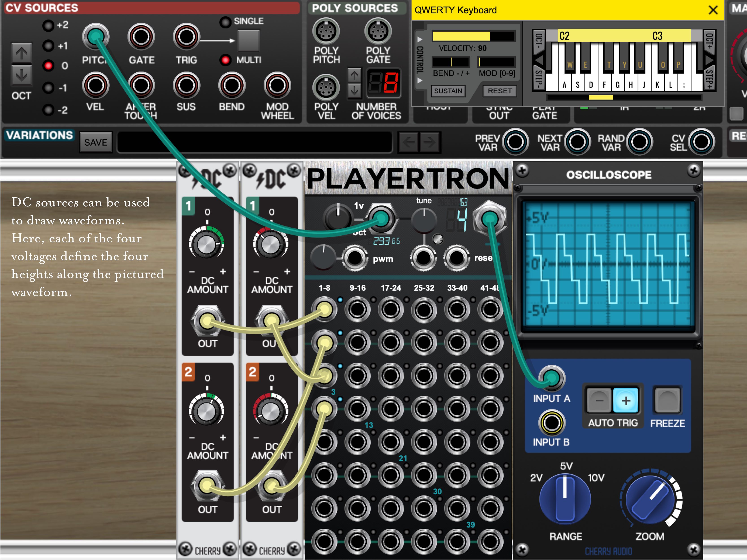747x560 pixels.
Task: Click the oscilloscope INPUT B jack
Action: 552,423
